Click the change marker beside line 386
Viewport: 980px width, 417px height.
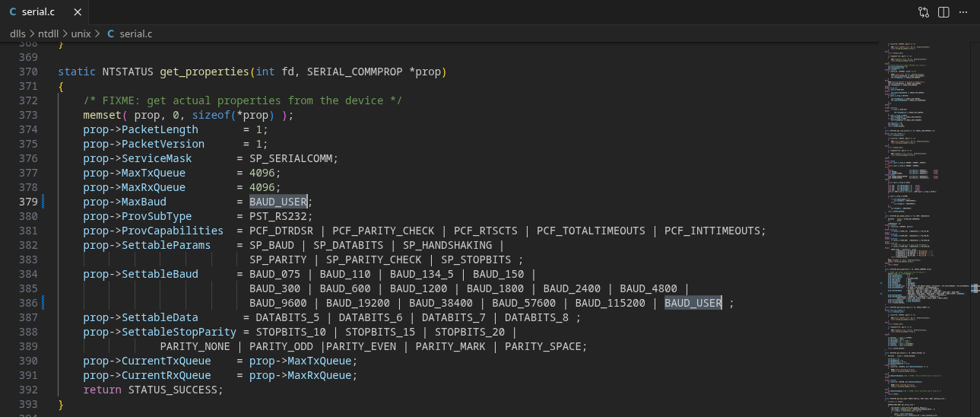[x=44, y=303]
